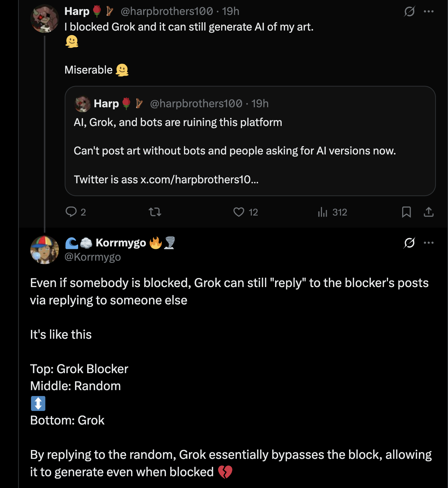
Task: Open the @Korrmygo handle link
Action: 93,257
